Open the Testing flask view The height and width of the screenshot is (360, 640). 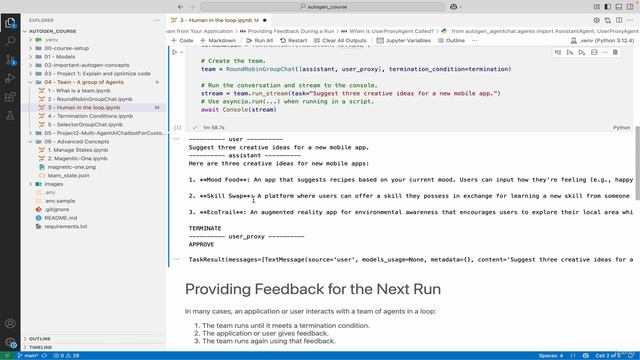[10, 116]
